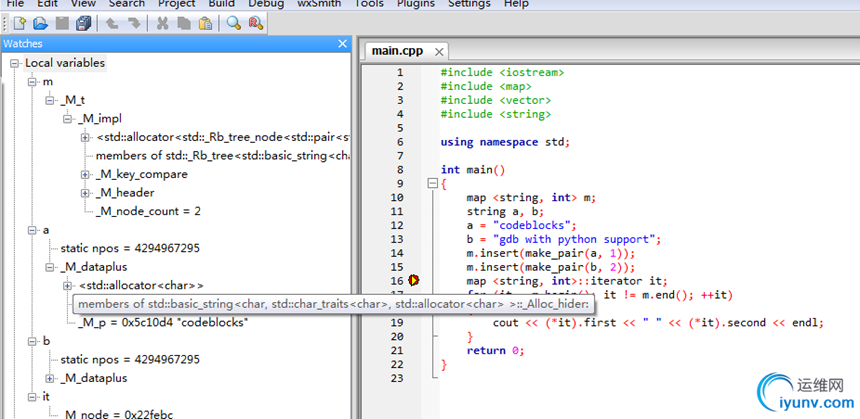Open the Project menu
Screen dimensions: 860x419
[177, 4]
